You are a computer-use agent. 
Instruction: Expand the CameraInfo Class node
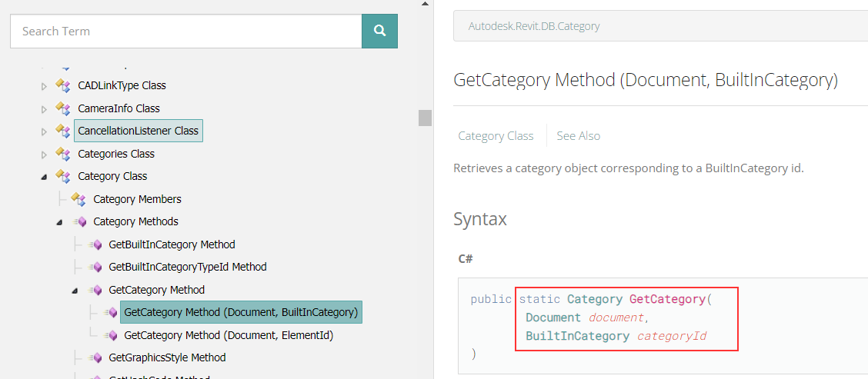click(45, 109)
